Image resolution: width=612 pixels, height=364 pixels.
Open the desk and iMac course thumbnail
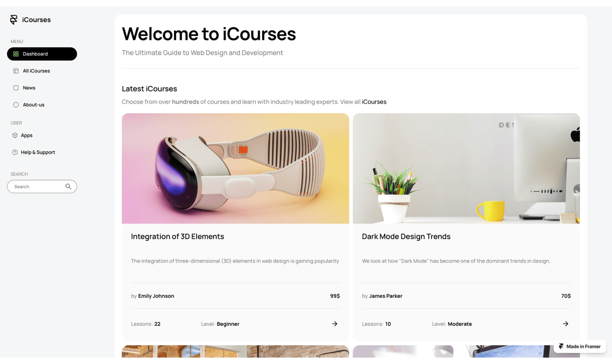(x=466, y=169)
